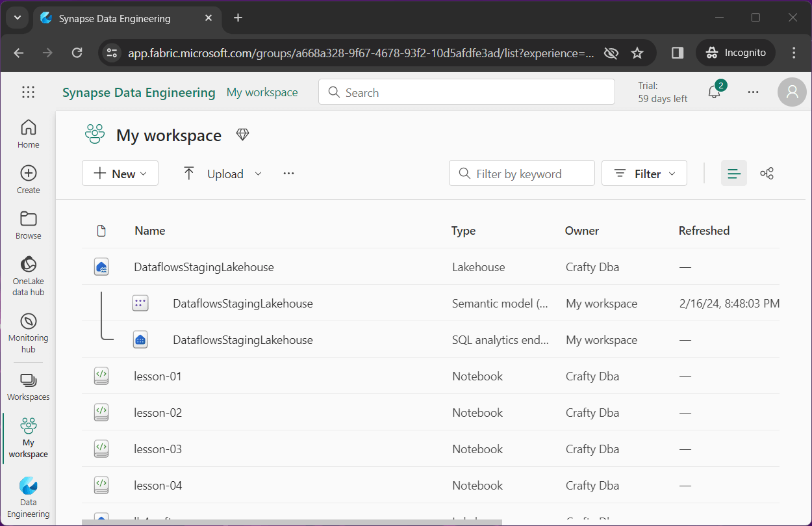Click My workspace breadcrumb link in header
This screenshot has height=526, width=812.
click(262, 92)
